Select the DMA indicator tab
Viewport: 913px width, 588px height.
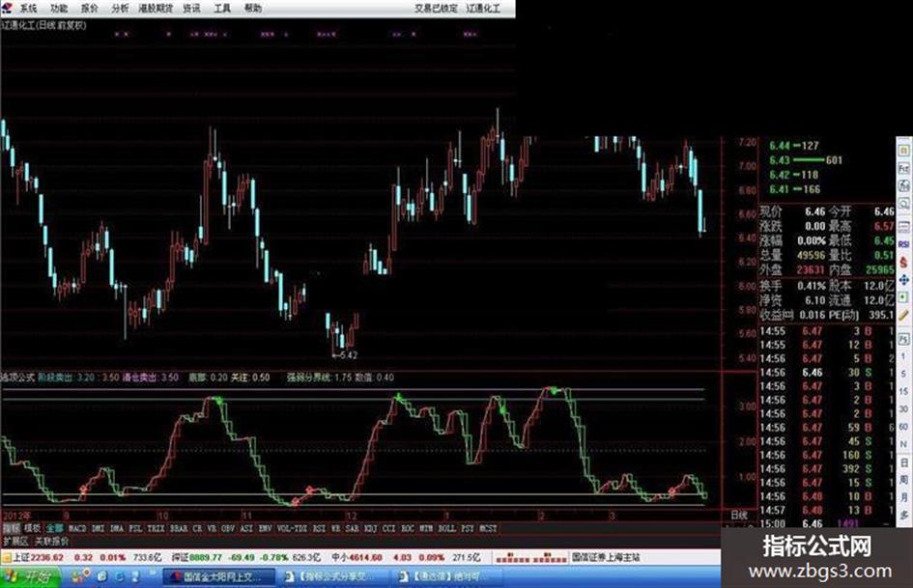pyautogui.click(x=117, y=528)
